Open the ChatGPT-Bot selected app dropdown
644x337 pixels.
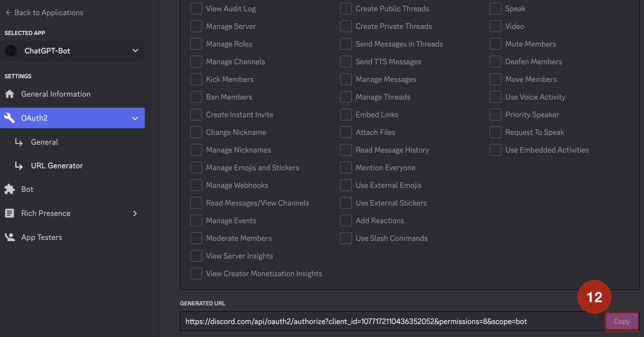click(x=135, y=51)
